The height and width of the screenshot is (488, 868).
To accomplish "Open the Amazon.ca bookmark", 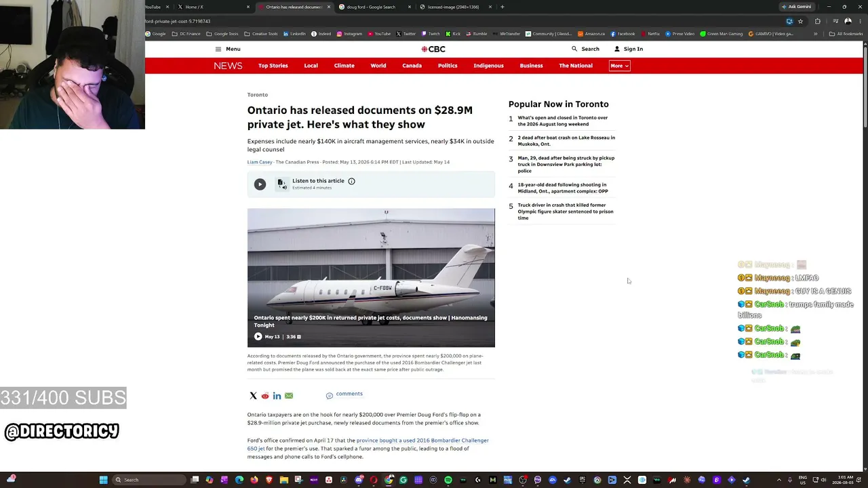I will pyautogui.click(x=591, y=34).
